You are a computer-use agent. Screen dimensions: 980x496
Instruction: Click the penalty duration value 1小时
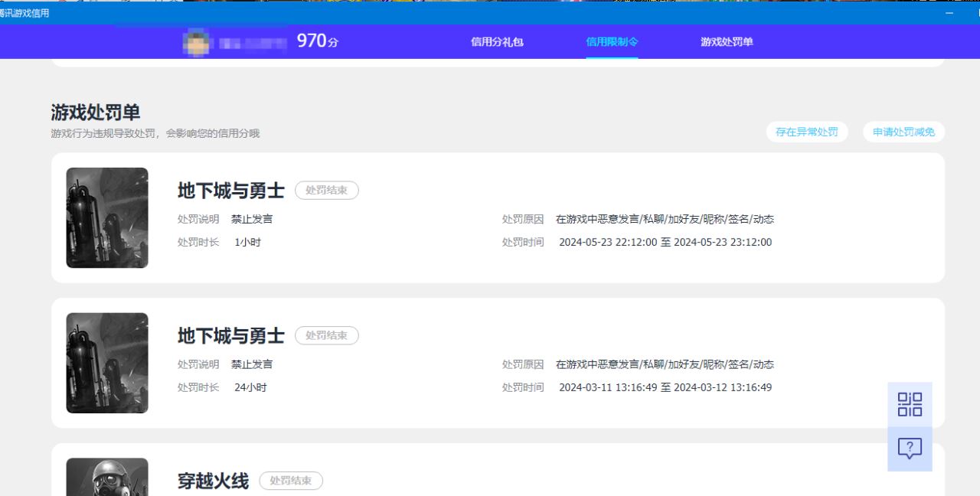[247, 242]
